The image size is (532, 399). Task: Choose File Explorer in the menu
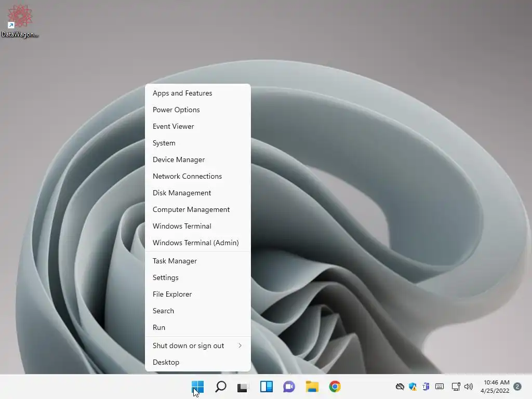pos(198,294)
